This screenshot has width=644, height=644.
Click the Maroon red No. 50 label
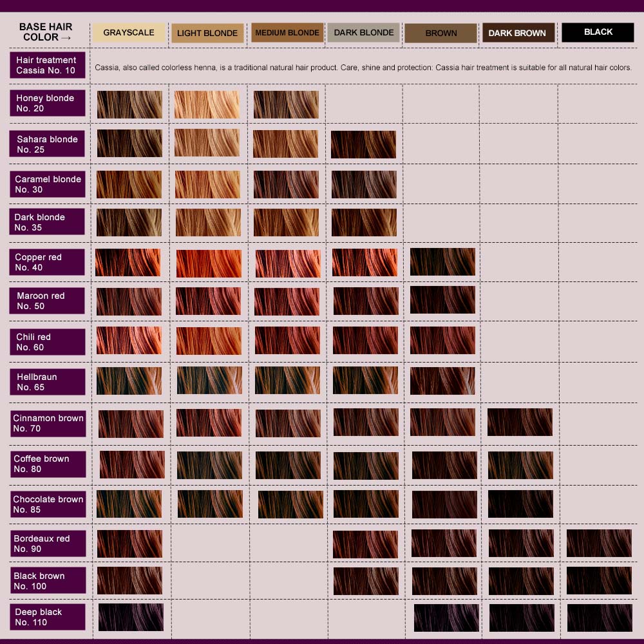47,301
